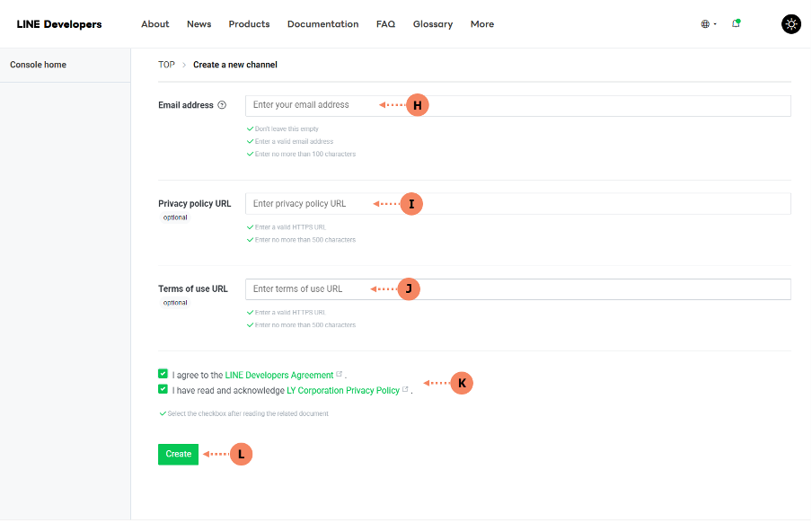Open the Documentation section
Viewport: 812px width, 523px height.
[322, 24]
